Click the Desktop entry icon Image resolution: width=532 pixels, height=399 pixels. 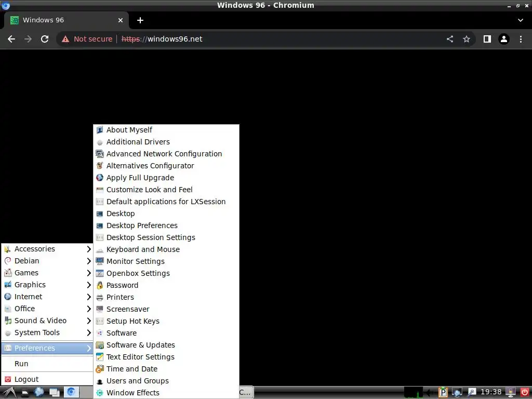[x=99, y=214]
